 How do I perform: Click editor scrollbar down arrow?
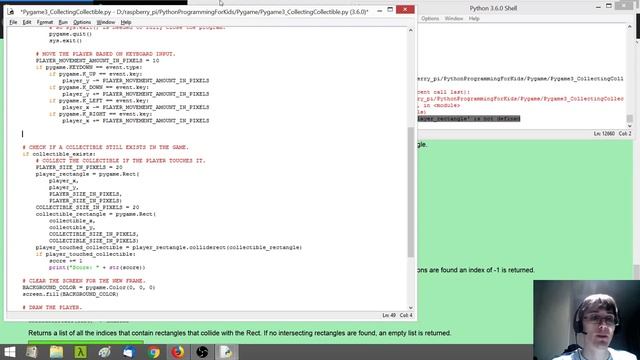click(x=411, y=308)
